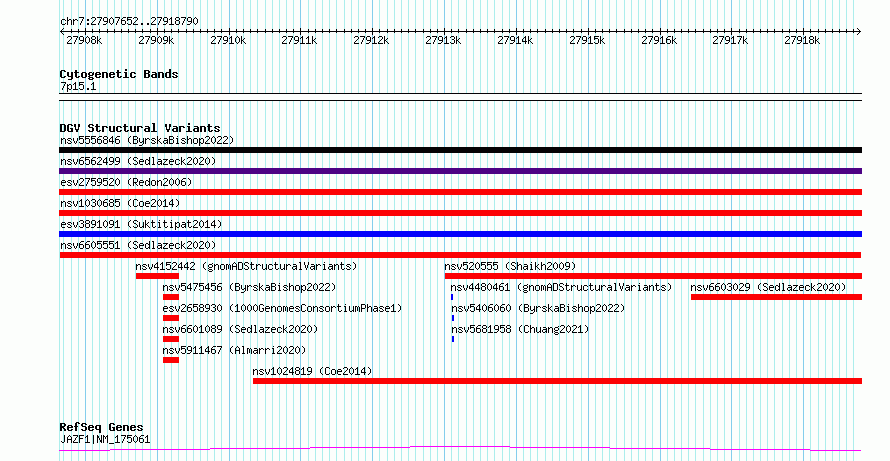Select tiny blue nsv5681958 marker
The height and width of the screenshot is (461, 890).
pyautogui.click(x=453, y=339)
